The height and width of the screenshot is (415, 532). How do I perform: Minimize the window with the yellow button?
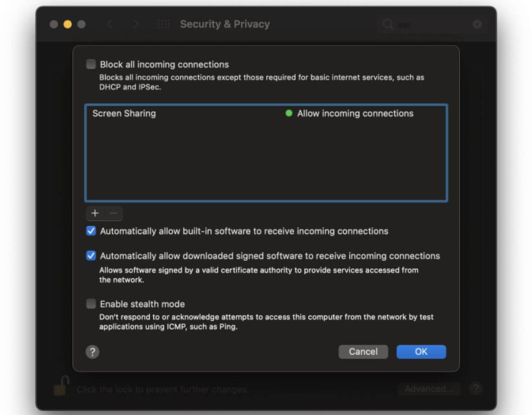point(68,24)
